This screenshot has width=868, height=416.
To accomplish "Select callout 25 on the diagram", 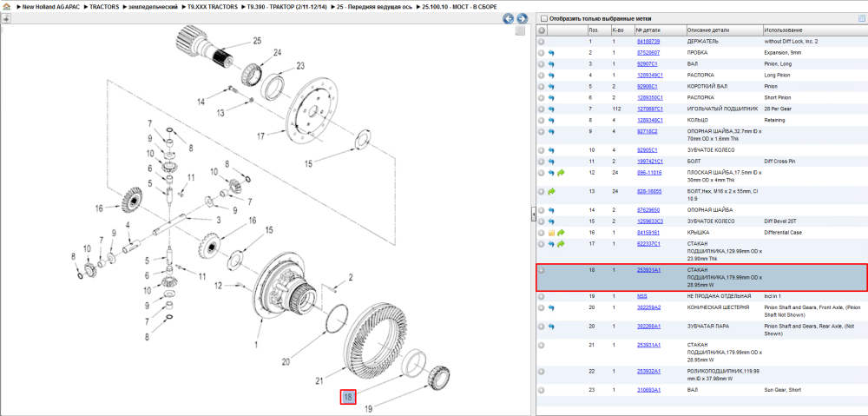I will 257,41.
